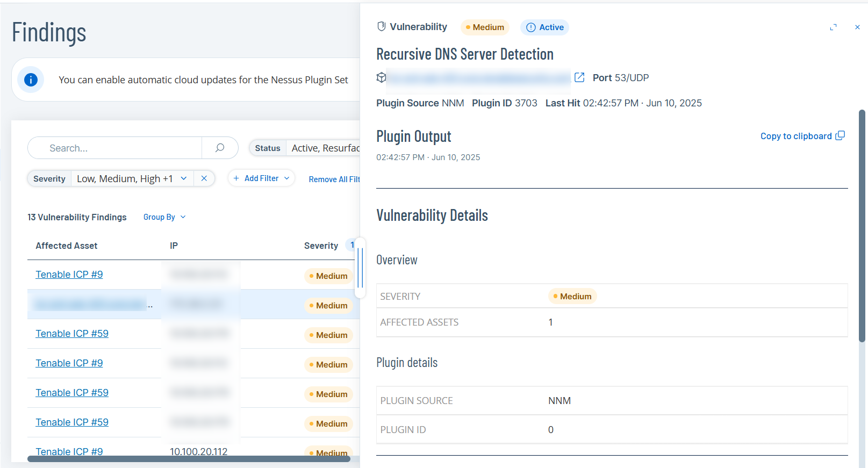Image resolution: width=868 pixels, height=468 pixels.
Task: Open the first Tenable ICP #59 link
Action: (x=72, y=334)
